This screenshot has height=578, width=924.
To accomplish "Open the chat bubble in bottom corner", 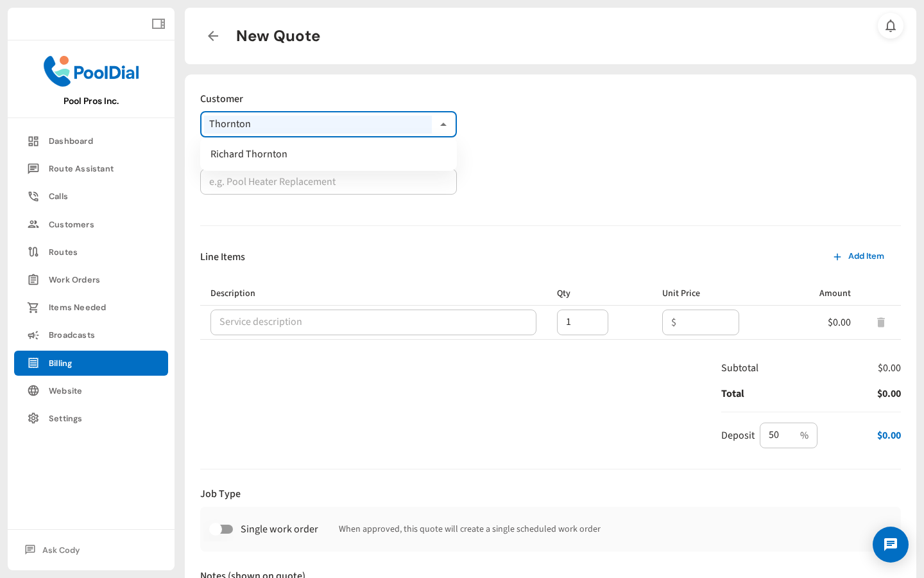I will point(891,545).
